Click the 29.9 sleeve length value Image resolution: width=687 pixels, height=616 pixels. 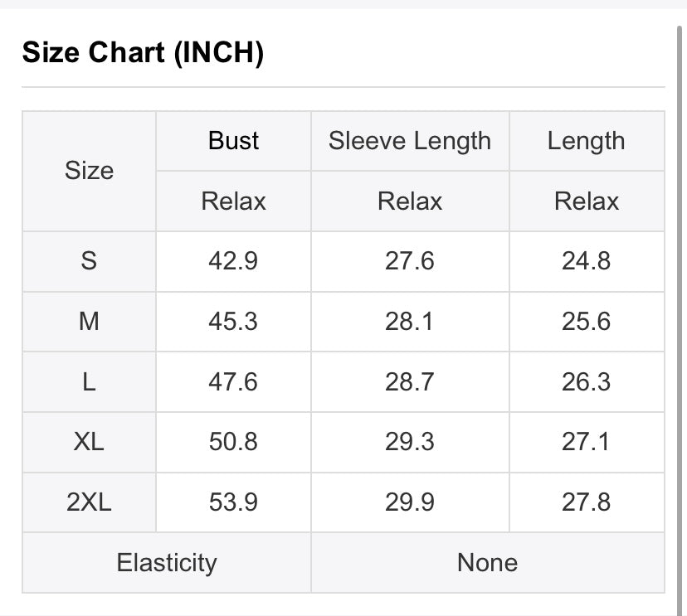[x=410, y=502]
